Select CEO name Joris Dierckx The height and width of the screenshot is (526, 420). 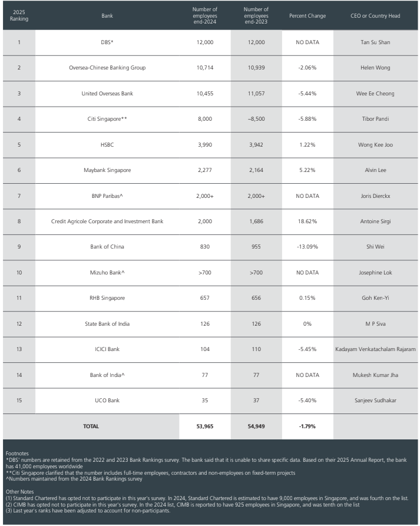coord(375,196)
